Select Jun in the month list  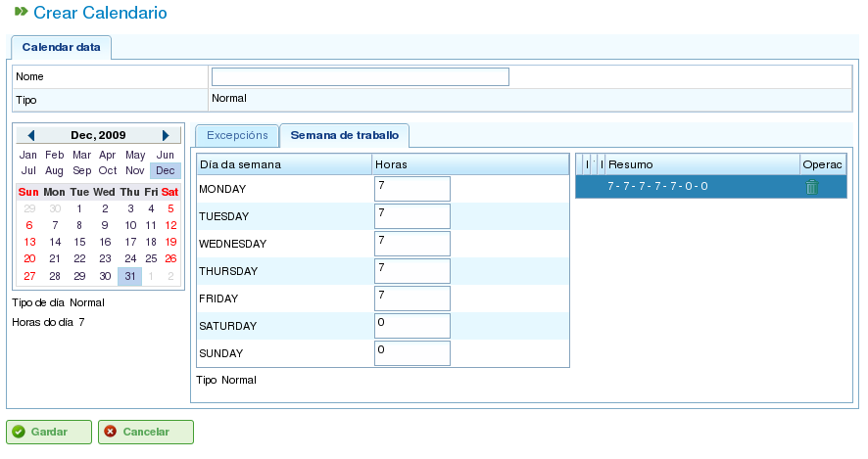pos(166,156)
